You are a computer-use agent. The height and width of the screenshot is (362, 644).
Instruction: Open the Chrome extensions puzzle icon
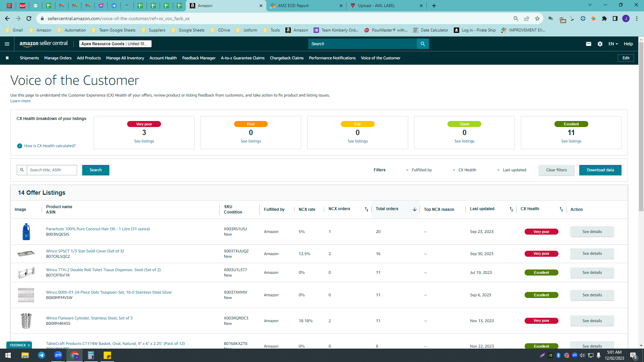(x=604, y=18)
